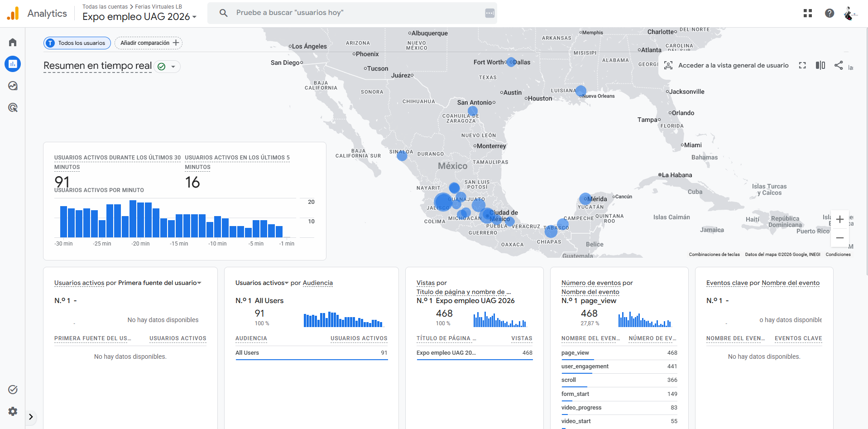Select the page_view event row
Image resolution: width=868 pixels, height=429 pixels.
619,353
